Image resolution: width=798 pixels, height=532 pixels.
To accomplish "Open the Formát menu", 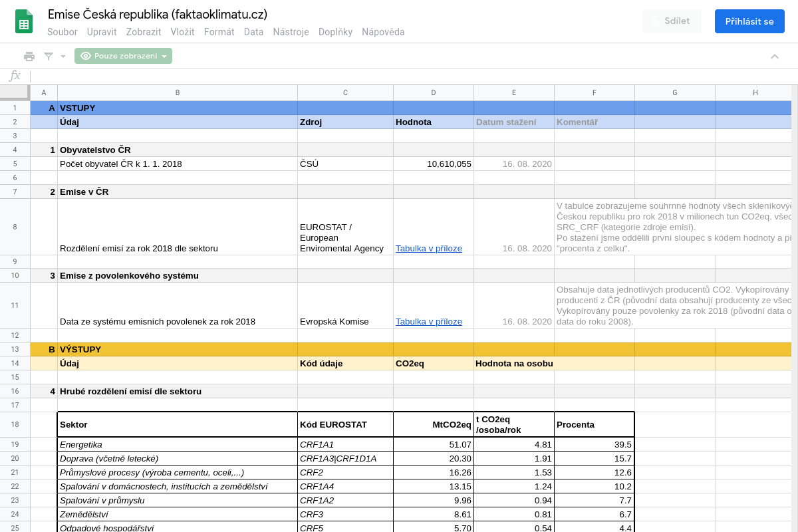I will (219, 32).
